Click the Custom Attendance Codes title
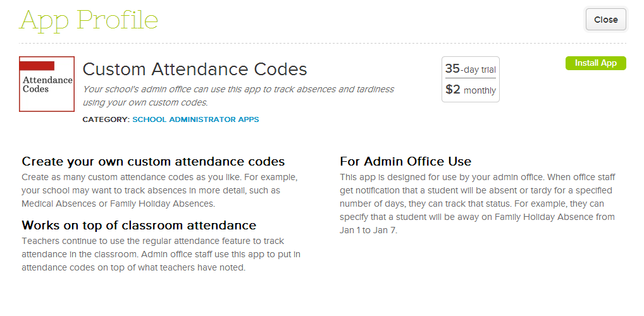Screen dimensions: 644x316 coord(195,70)
